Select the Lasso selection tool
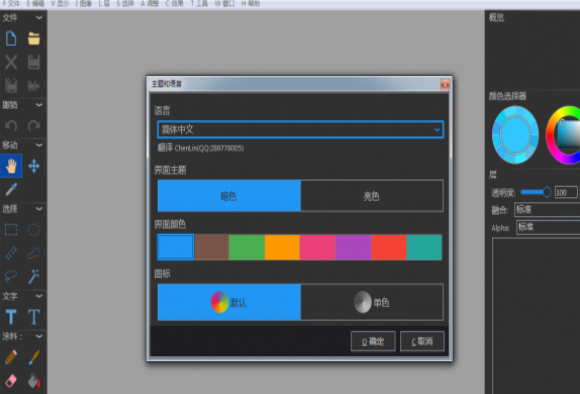580x394 pixels. (x=11, y=276)
